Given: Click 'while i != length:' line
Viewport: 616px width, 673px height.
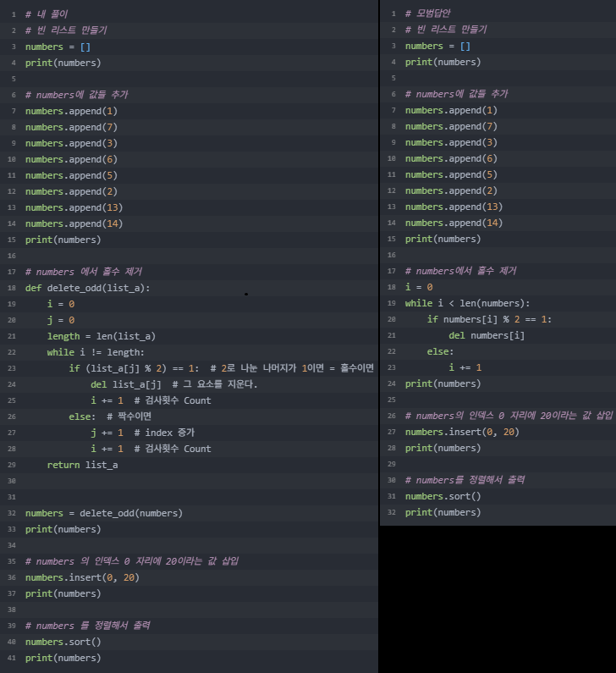Looking at the screenshot, I should coord(96,352).
